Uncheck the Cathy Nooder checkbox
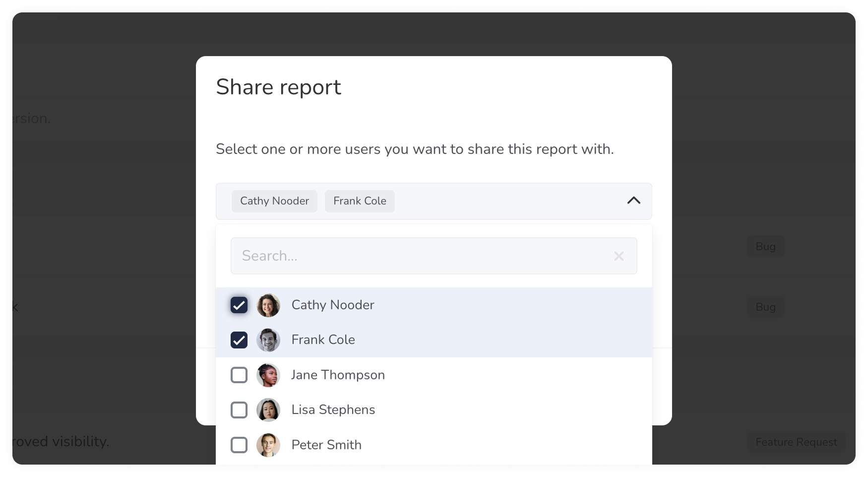The width and height of the screenshot is (868, 477). tap(239, 305)
